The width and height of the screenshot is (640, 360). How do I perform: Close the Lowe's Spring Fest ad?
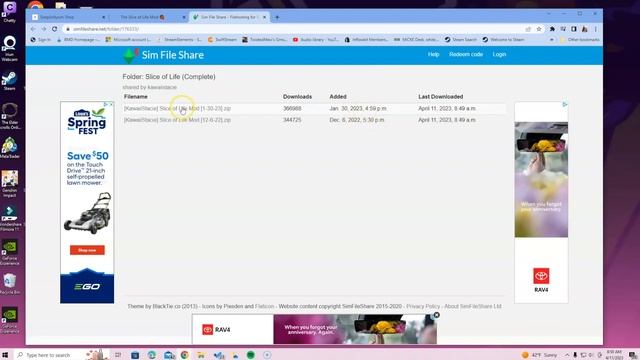click(x=111, y=104)
